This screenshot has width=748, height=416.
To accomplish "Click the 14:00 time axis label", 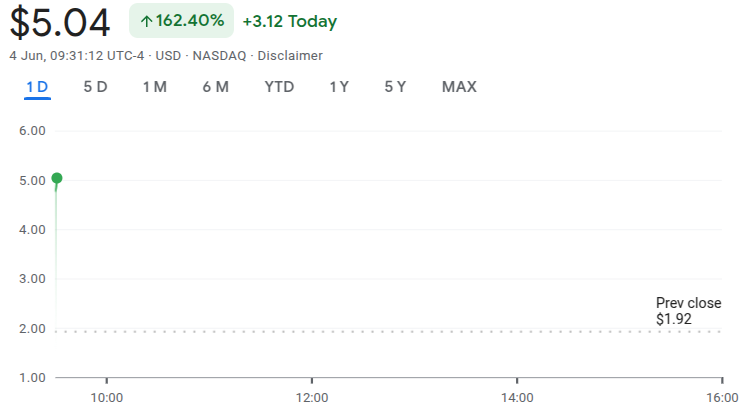I will [x=516, y=397].
